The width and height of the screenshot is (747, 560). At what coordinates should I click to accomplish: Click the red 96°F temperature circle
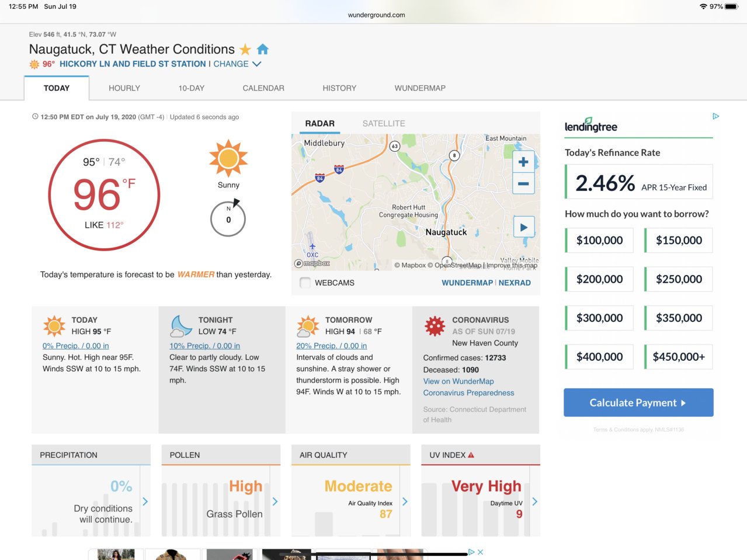point(104,195)
